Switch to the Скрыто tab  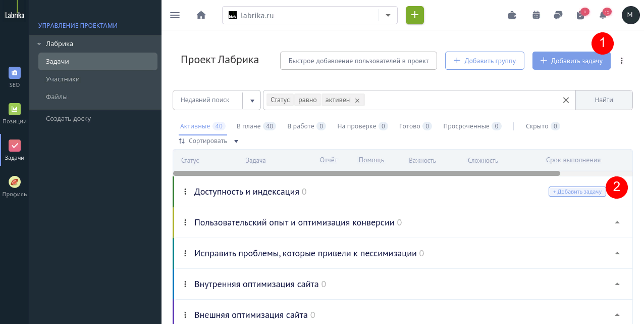543,126
